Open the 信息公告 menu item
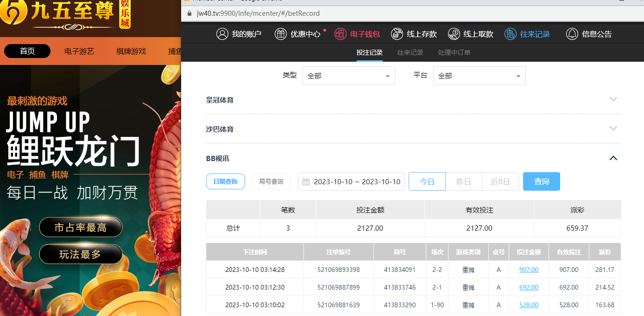Screen dimensions: 644x316 pyautogui.click(x=589, y=34)
